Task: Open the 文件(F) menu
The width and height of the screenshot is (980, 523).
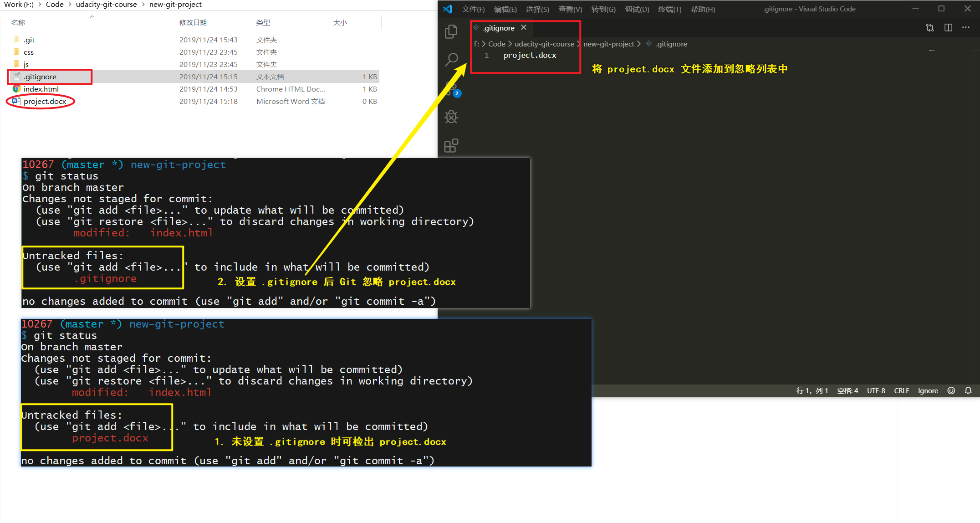Action: (473, 9)
